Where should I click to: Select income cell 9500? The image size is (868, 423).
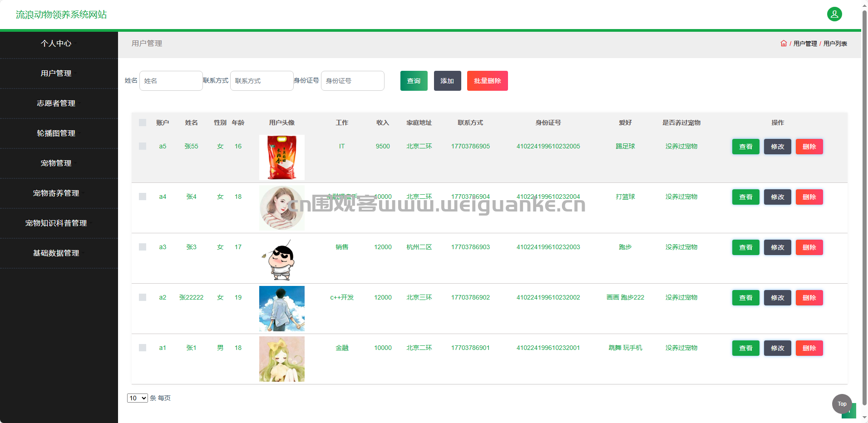coord(383,146)
